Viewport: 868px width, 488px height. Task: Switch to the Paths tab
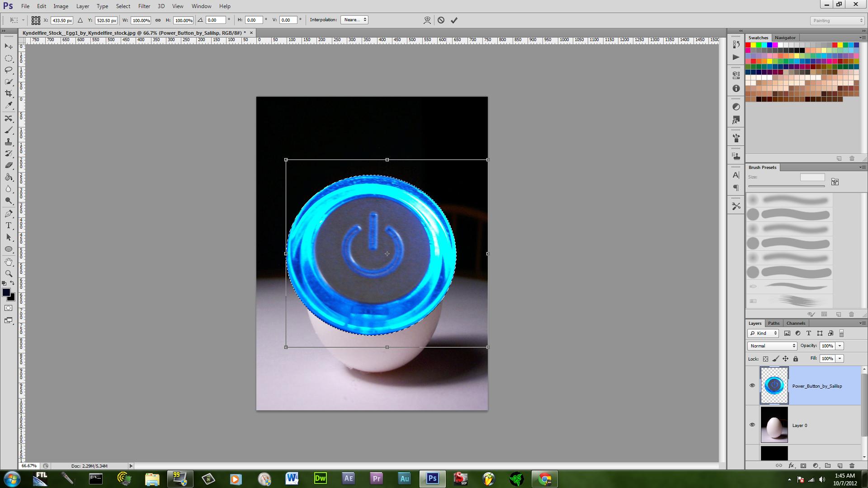tap(774, 323)
